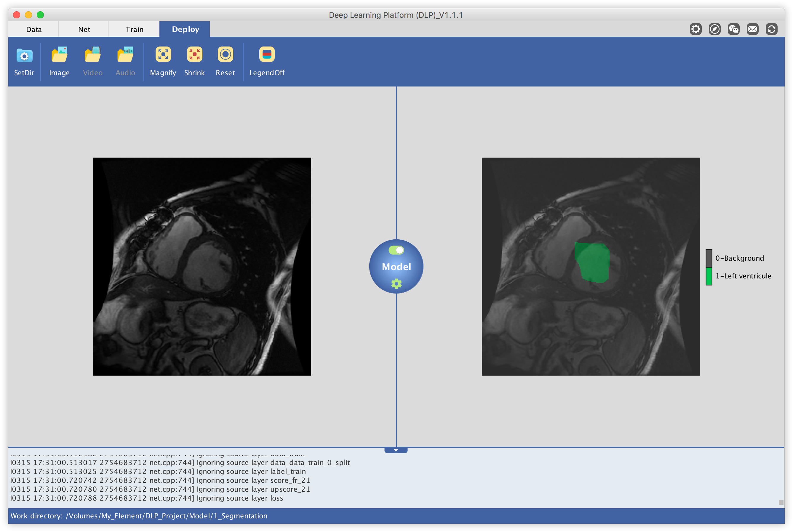Click the Reset view icon

pyautogui.click(x=225, y=55)
